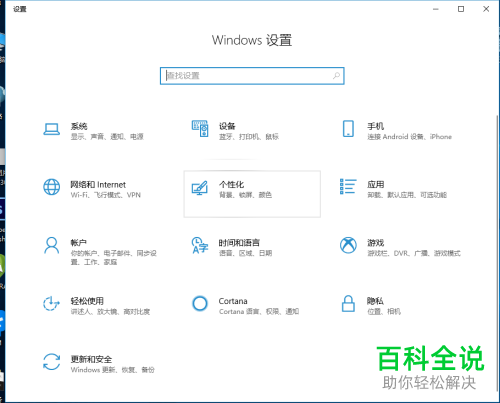Open the 时间和语言 settings label
This screenshot has width=500, height=403.
click(239, 243)
